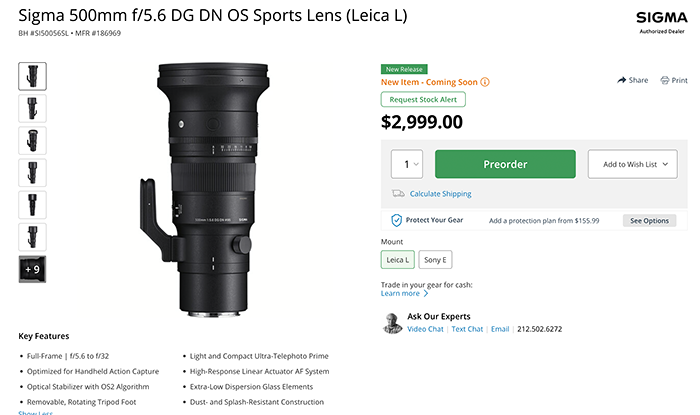Open See Options for protection plans
700x415 pixels.
[x=649, y=220]
